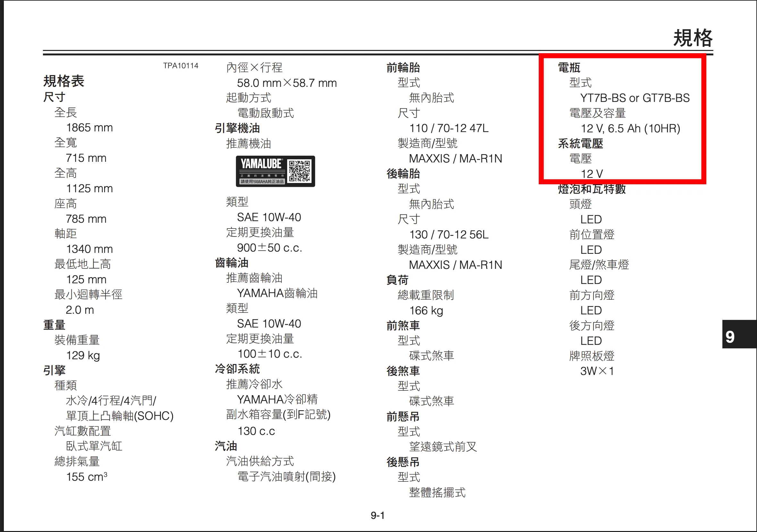The height and width of the screenshot is (532, 757).
Task: Click the 100±10 c.c. gear oil quantity
Action: tap(270, 354)
